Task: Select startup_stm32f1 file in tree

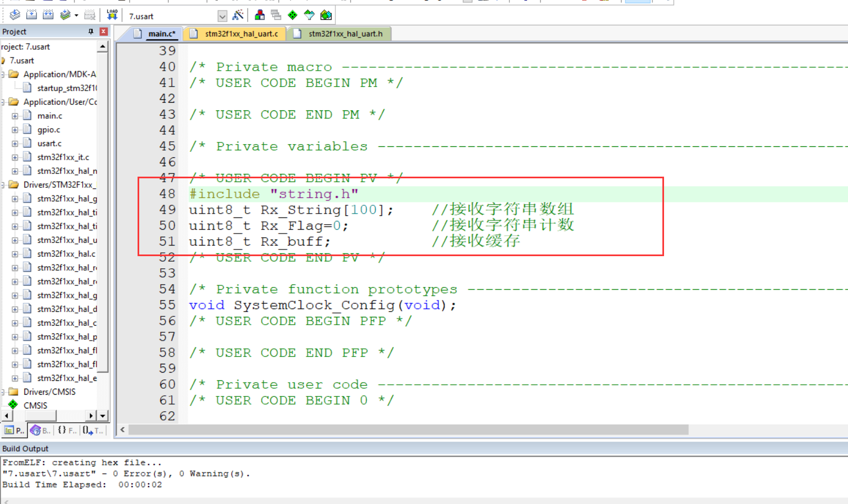Action: 67,88
